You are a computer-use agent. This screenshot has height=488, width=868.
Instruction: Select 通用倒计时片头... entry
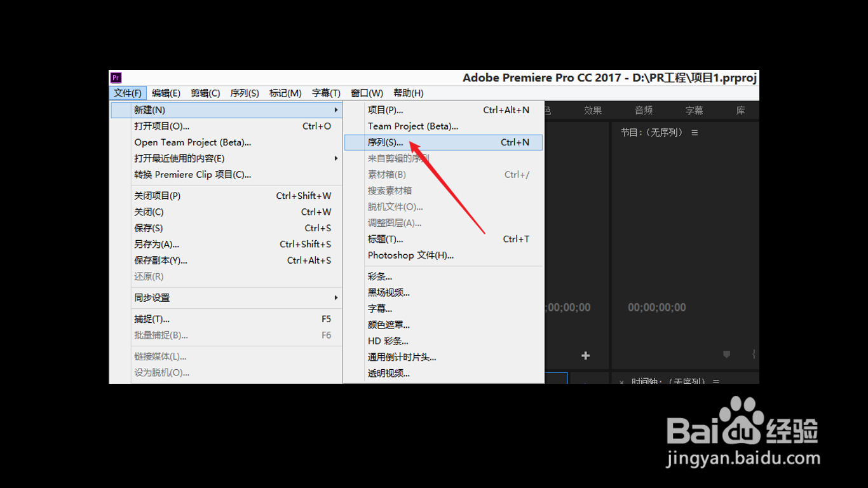[444, 357]
